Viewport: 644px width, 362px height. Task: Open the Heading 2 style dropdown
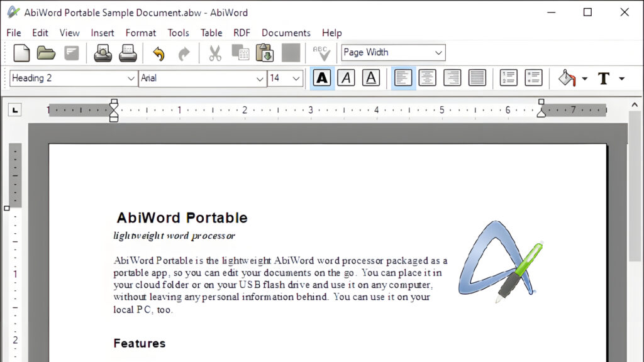(131, 79)
